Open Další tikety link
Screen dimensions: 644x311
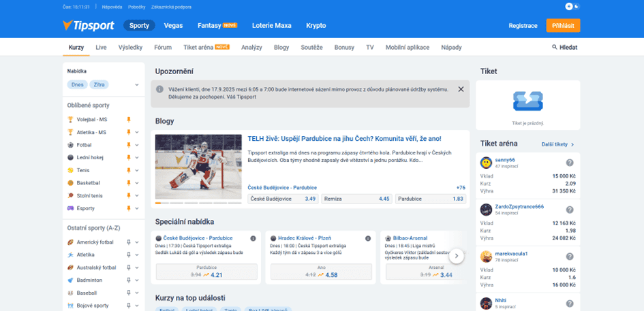click(x=557, y=144)
